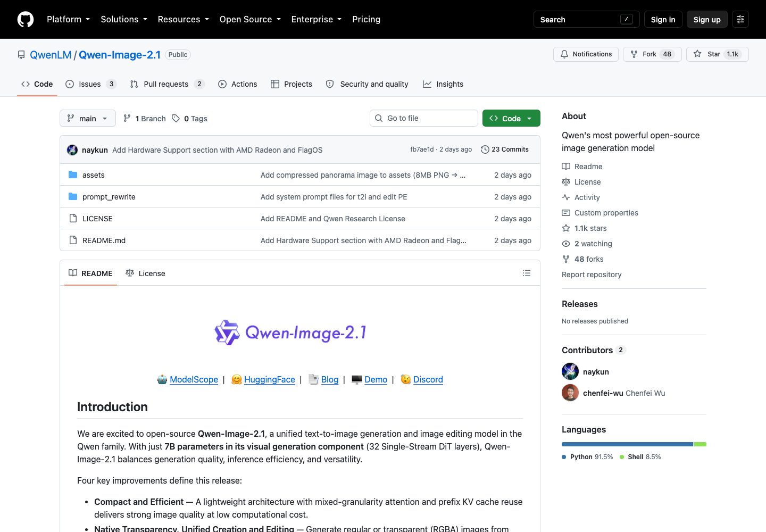Open the Insights tab
Image resolution: width=766 pixels, height=532 pixels.
[443, 84]
